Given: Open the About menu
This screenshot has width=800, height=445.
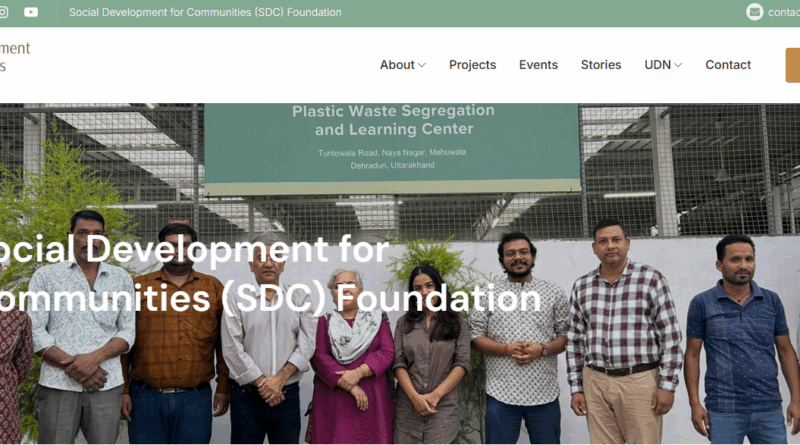Looking at the screenshot, I should pyautogui.click(x=397, y=65).
